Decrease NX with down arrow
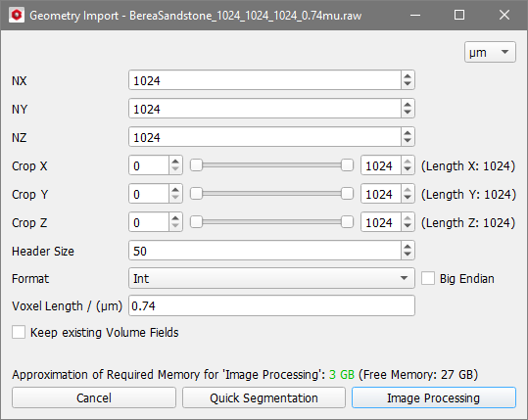The image size is (528, 420). (x=408, y=84)
